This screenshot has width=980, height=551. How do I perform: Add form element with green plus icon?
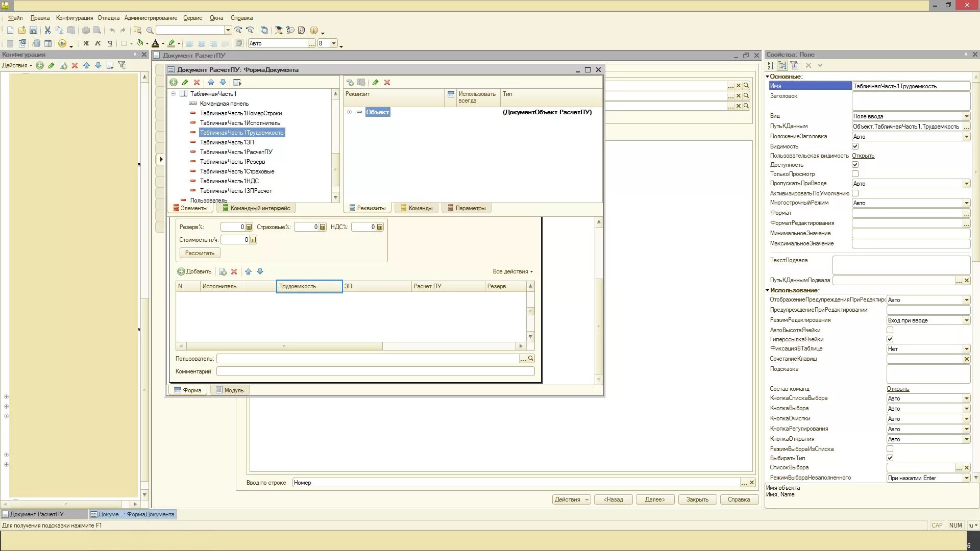pyautogui.click(x=174, y=82)
